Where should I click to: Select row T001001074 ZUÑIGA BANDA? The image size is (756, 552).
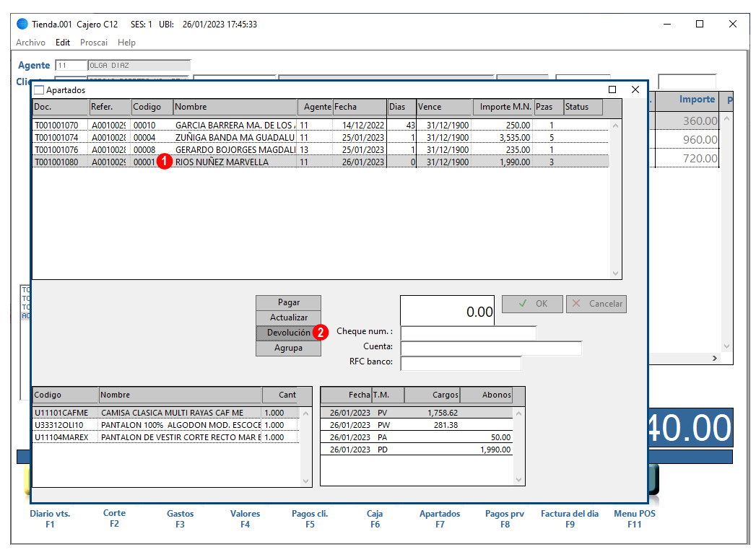pos(321,137)
